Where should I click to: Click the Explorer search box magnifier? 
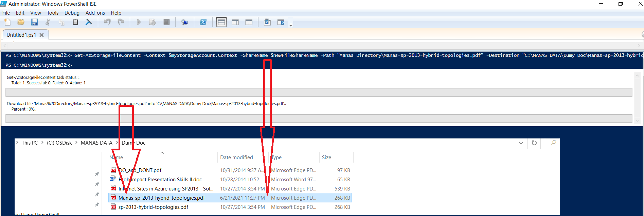(553, 143)
